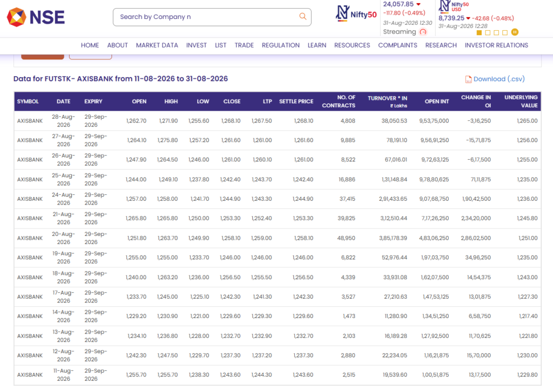Click turnover value 3,85,178.39
Image resolution: width=553 pixels, height=392 pixels.
coord(393,238)
